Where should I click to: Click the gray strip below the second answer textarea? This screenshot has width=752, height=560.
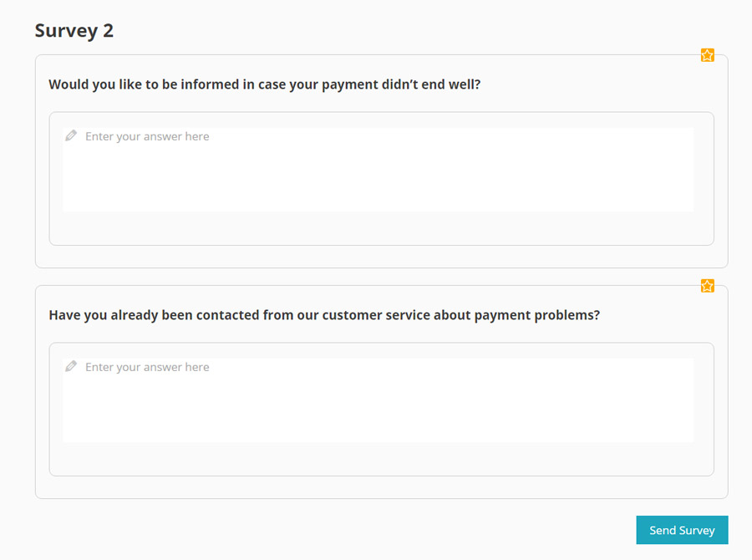381,459
